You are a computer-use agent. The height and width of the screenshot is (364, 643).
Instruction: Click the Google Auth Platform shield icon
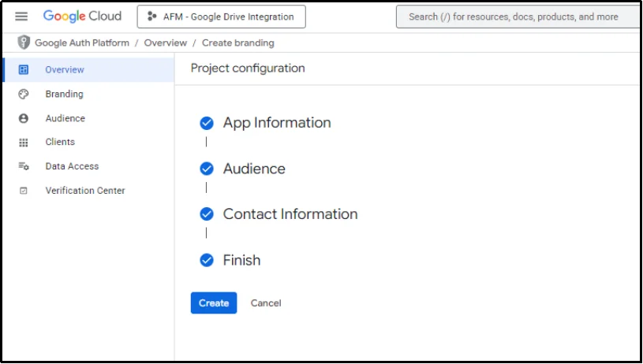coord(24,43)
